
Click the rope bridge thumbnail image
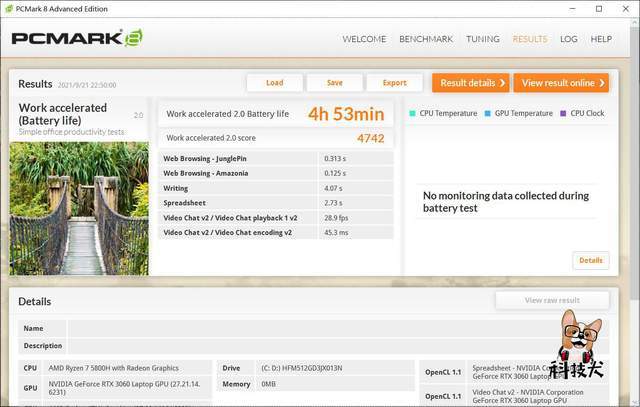tap(79, 208)
